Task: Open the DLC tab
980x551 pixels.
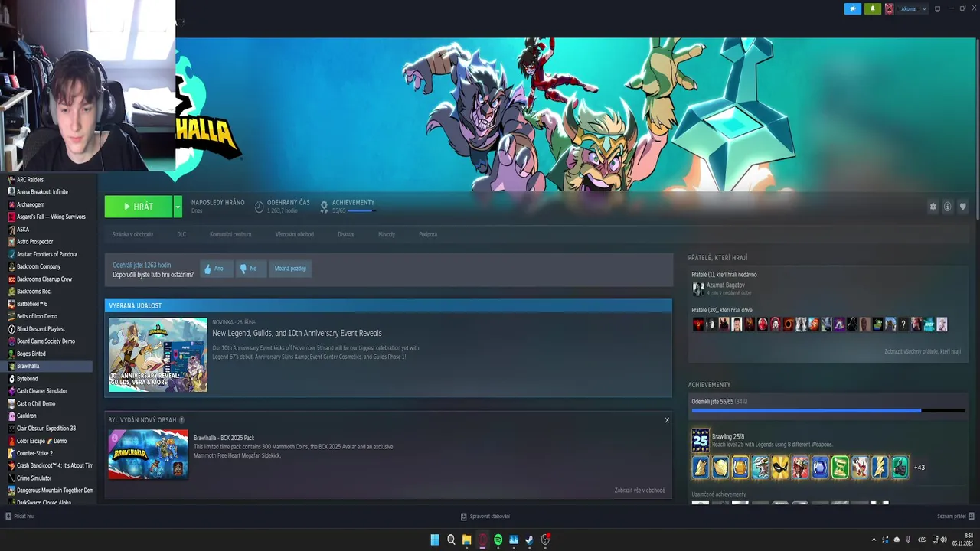Action: coord(181,234)
